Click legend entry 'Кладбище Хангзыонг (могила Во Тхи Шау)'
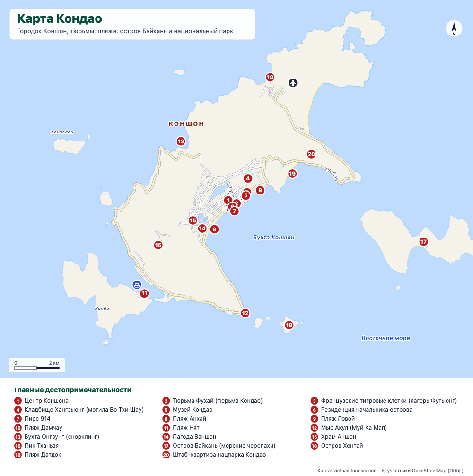This screenshot has width=473, height=476. (x=79, y=410)
